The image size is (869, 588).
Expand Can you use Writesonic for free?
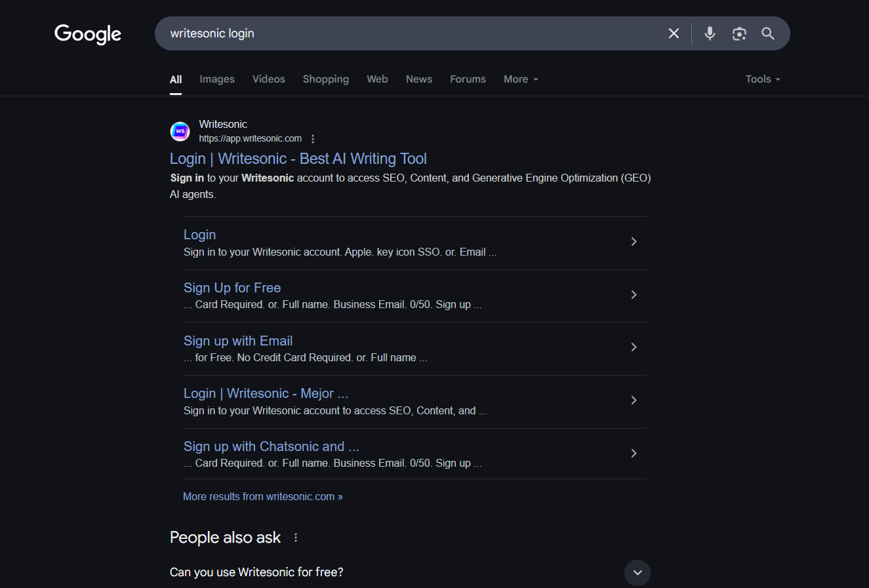[637, 573]
